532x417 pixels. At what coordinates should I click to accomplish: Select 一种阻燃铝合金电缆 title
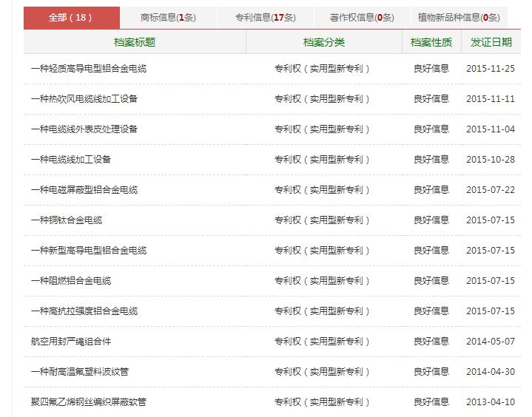[x=71, y=281]
